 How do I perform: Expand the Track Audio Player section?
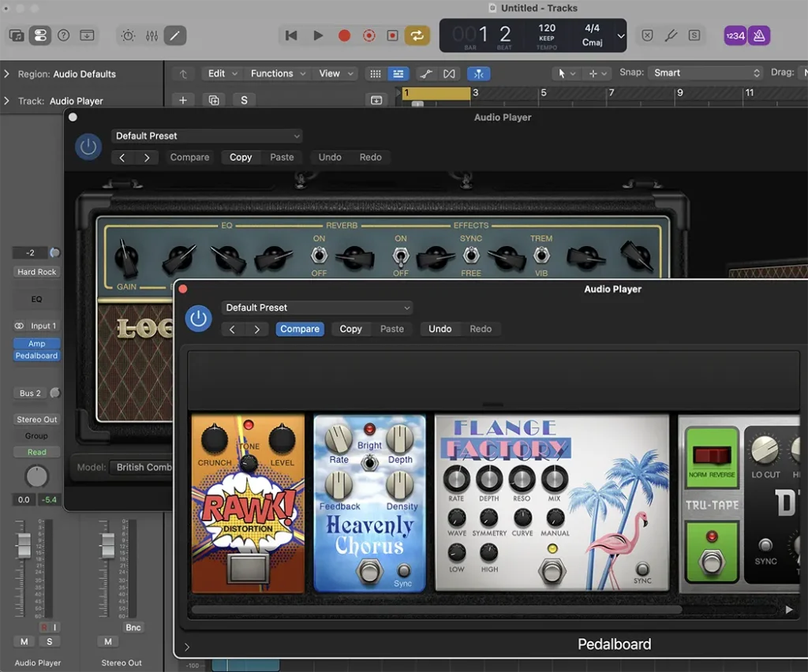coord(6,101)
